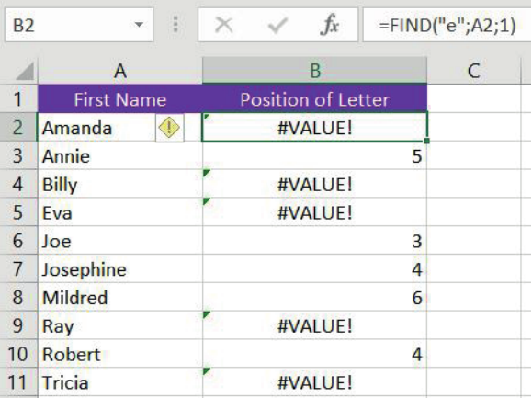
Task: Expand the Name Box dropdown arrow
Action: (139, 25)
